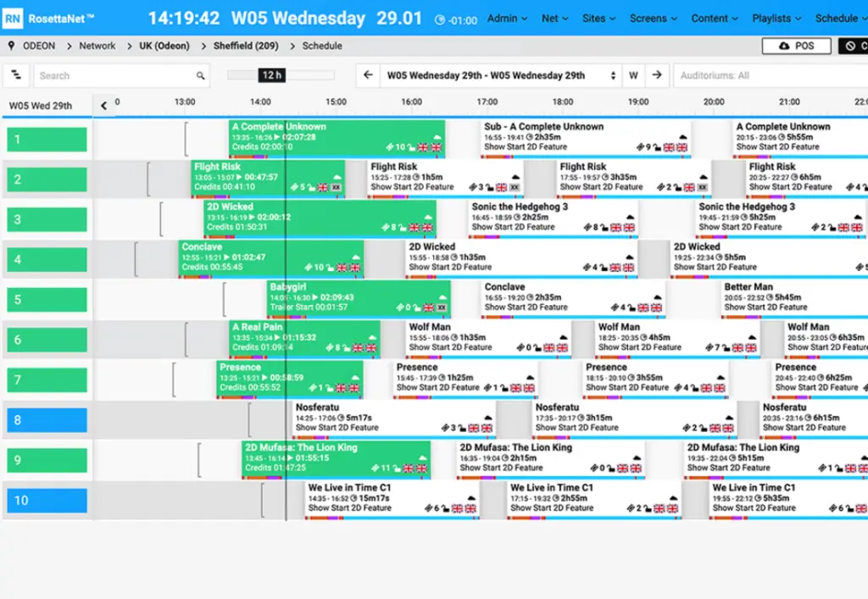Click the Sheffield (209) breadcrumb

[246, 46]
